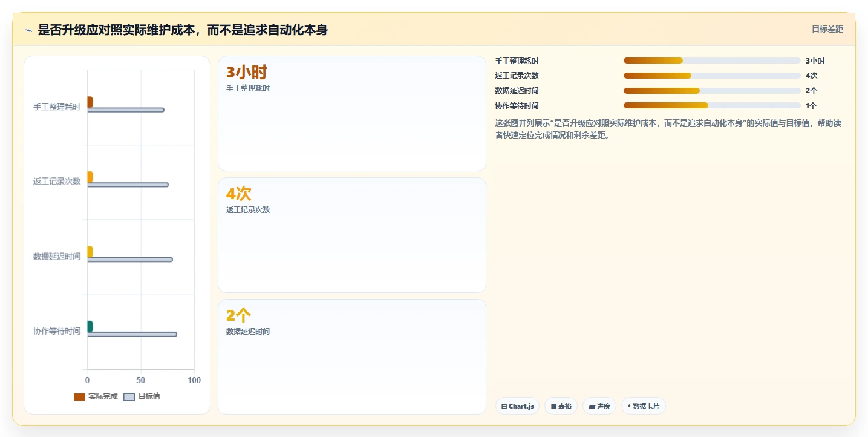Click the 实际完成 legend color box
This screenshot has height=437, width=868.
79,397
